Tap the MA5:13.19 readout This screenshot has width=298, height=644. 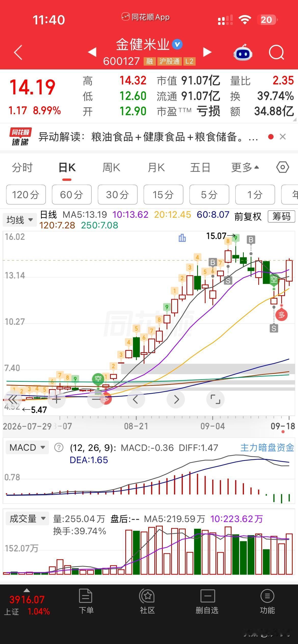coord(85,214)
